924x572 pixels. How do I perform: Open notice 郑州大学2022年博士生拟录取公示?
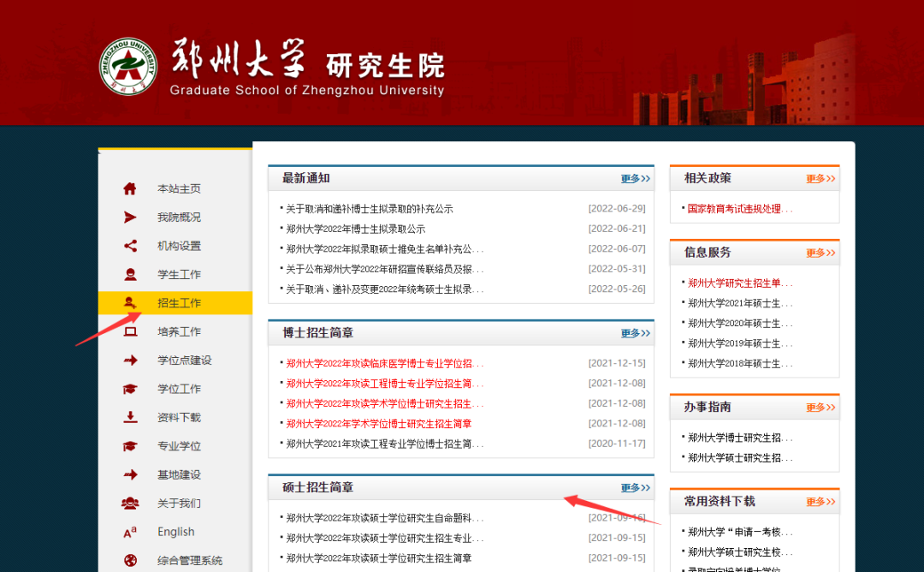tap(355, 229)
